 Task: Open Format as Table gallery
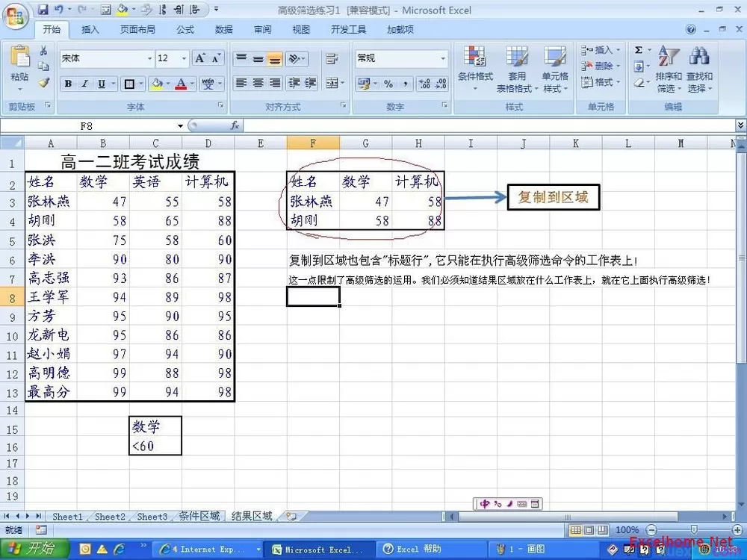(x=517, y=69)
